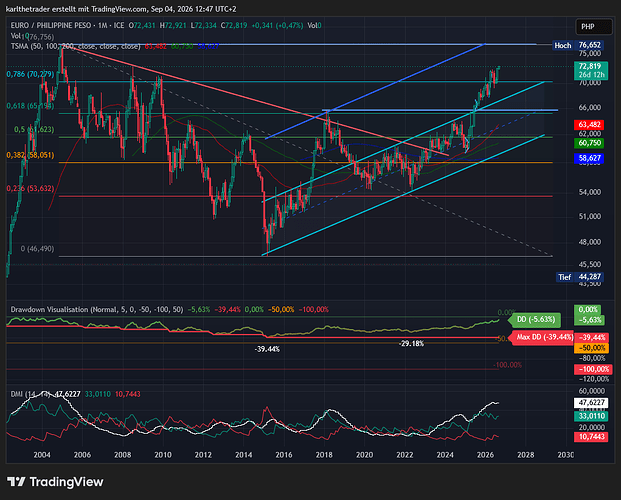
Task: Click the -80,00% drawdown axis value
Action: (x=592, y=358)
